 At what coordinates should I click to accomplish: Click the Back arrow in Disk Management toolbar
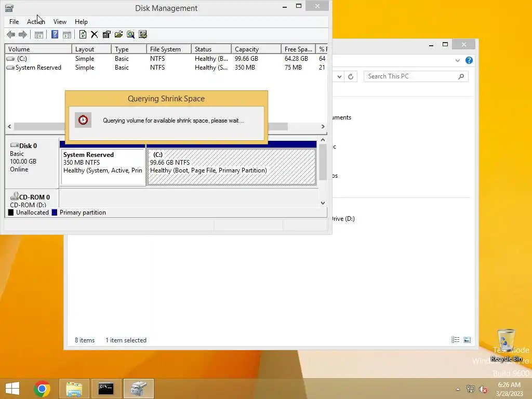coord(11,34)
